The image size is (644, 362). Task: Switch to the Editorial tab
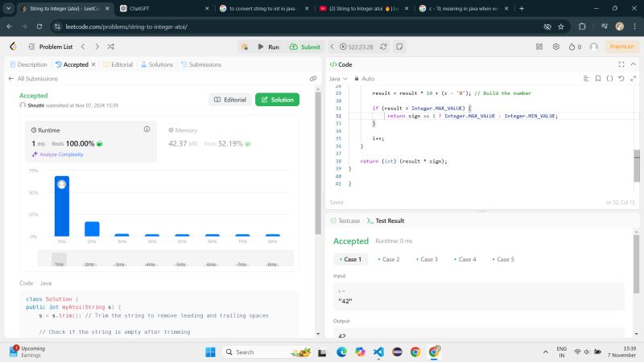click(x=118, y=64)
